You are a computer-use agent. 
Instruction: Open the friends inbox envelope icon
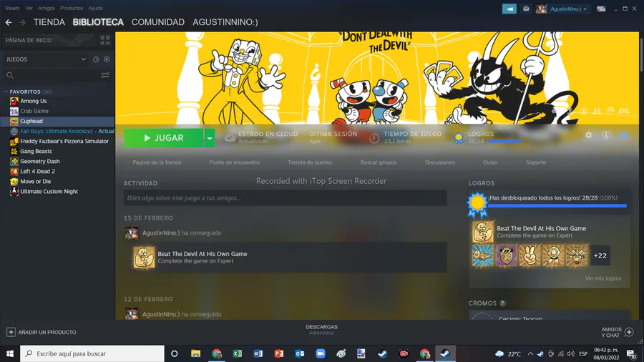pyautogui.click(x=526, y=9)
